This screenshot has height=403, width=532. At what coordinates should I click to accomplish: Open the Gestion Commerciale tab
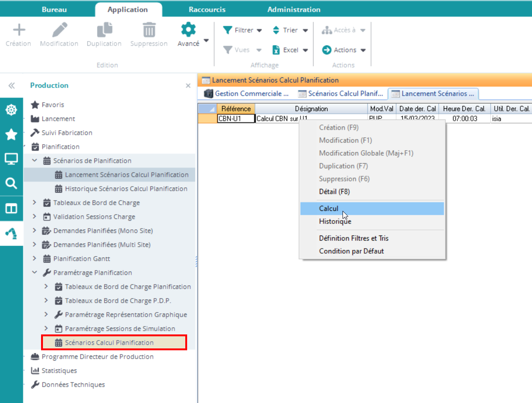point(246,94)
